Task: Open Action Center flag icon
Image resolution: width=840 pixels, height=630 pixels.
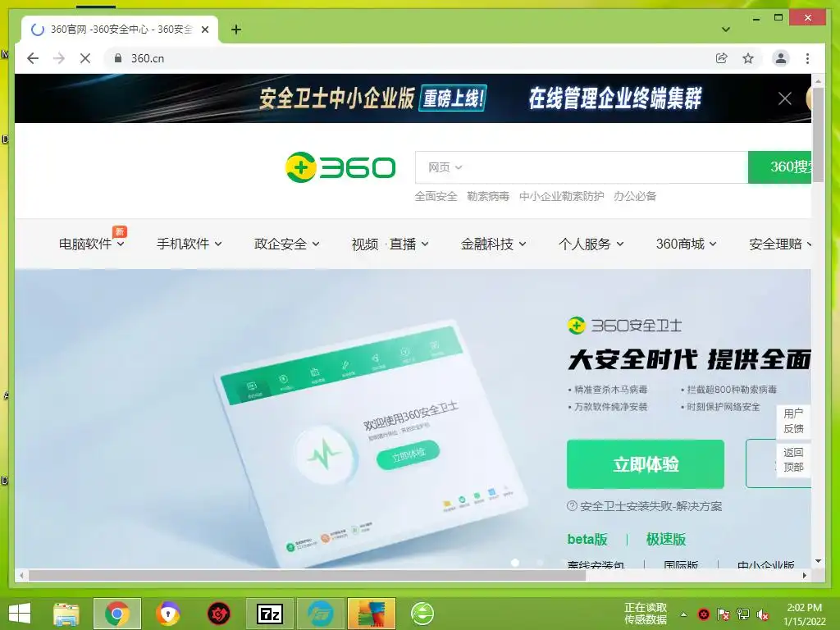Action: coord(724,614)
